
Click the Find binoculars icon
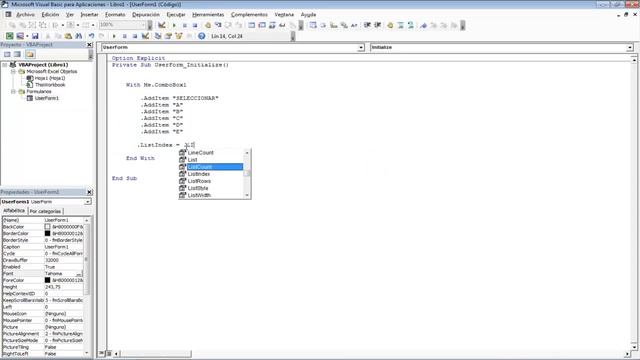coord(78,36)
